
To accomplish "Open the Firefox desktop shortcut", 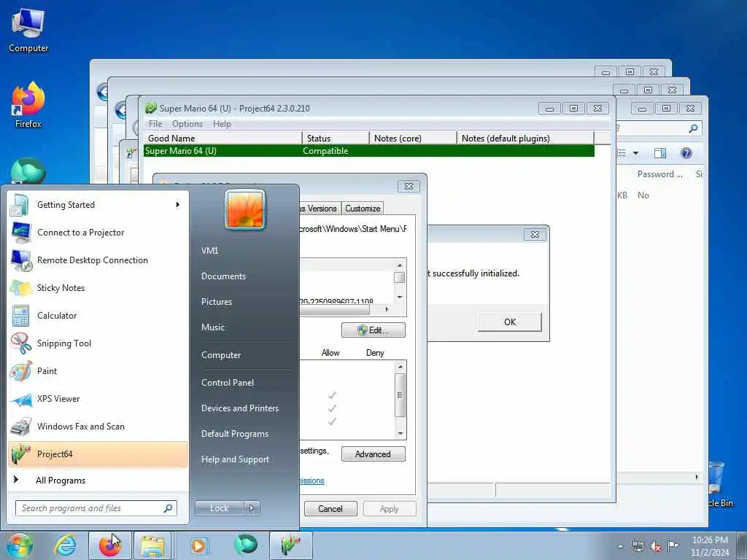I will click(x=28, y=105).
